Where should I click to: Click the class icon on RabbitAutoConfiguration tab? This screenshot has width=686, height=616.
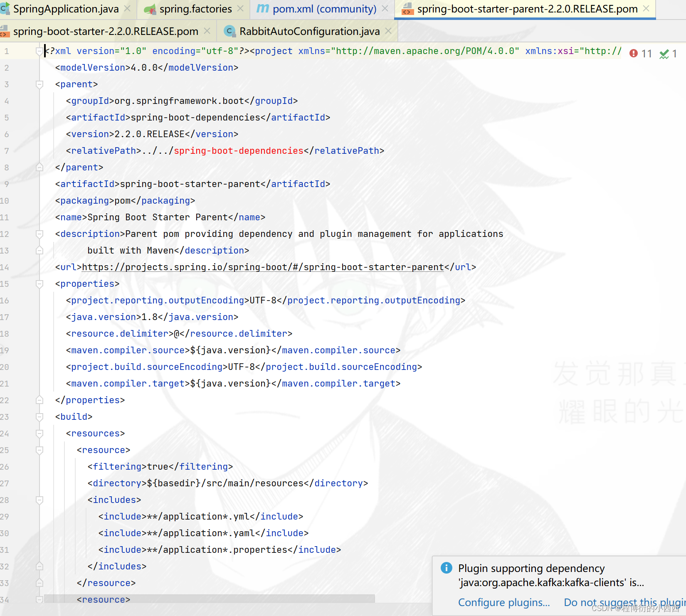coord(229,31)
